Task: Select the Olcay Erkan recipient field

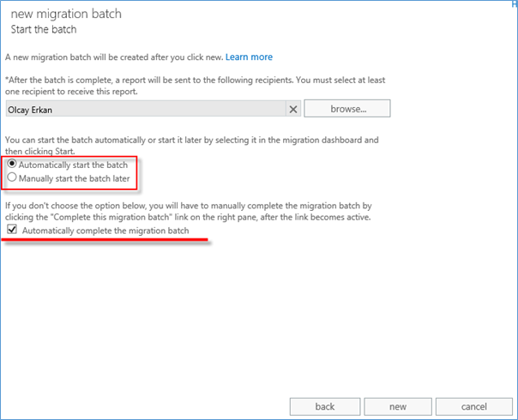Action: point(146,110)
